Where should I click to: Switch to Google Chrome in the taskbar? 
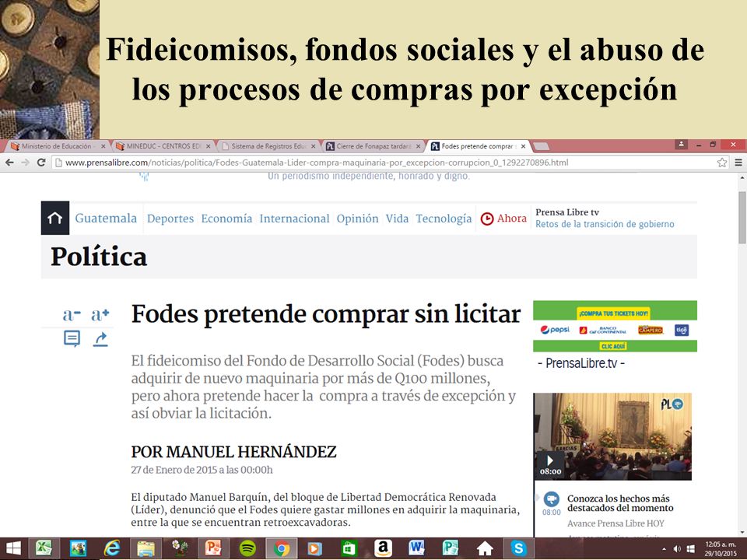pos(282,548)
